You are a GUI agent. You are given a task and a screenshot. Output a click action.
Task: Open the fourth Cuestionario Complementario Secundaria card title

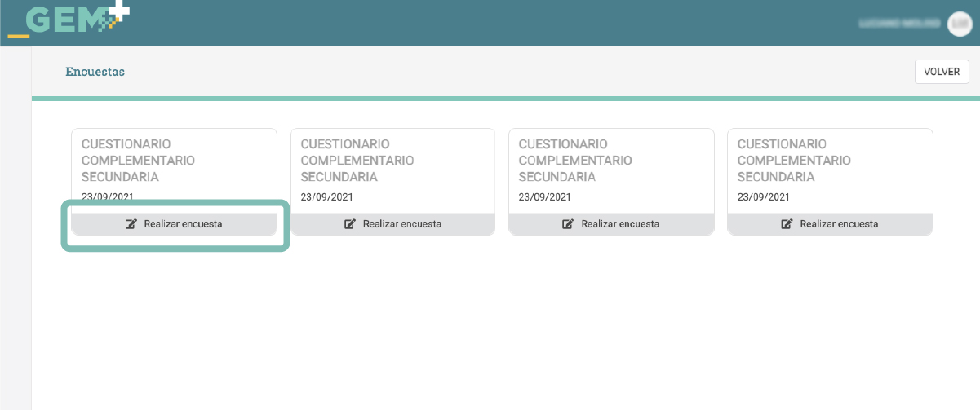coord(794,161)
